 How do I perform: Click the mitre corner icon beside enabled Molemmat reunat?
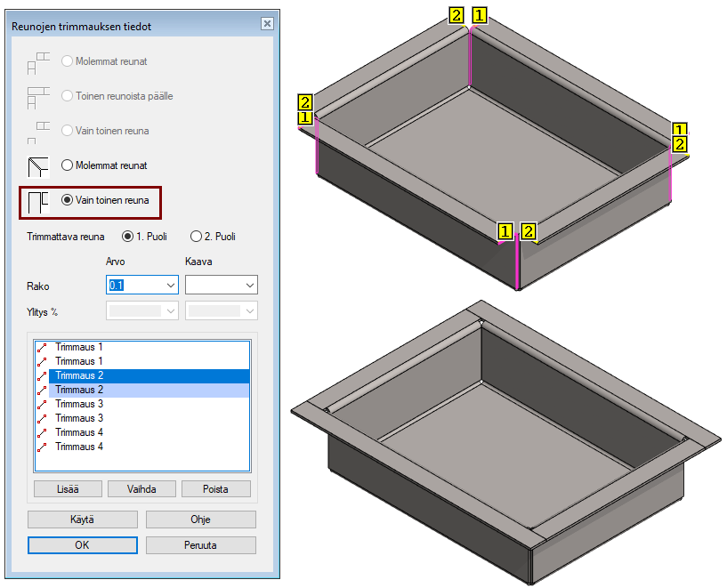pyautogui.click(x=38, y=167)
